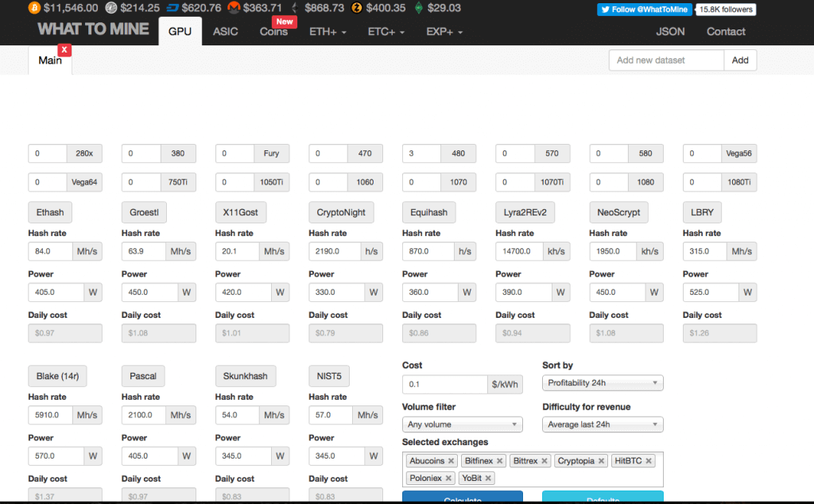
Task: Click the Monero coin icon
Action: pyautogui.click(x=234, y=8)
